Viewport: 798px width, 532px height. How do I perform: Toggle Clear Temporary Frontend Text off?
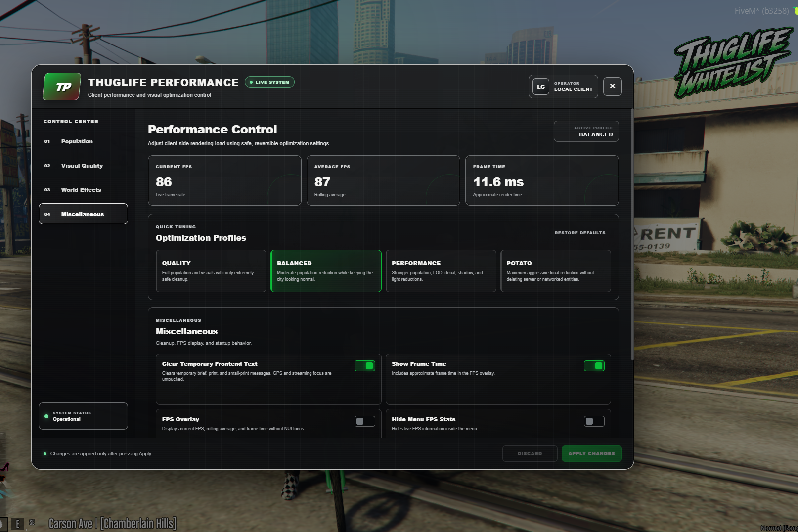point(365,366)
